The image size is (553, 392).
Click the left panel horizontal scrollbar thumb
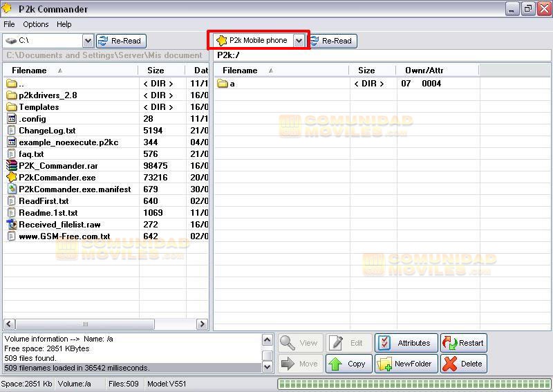[x=85, y=324]
